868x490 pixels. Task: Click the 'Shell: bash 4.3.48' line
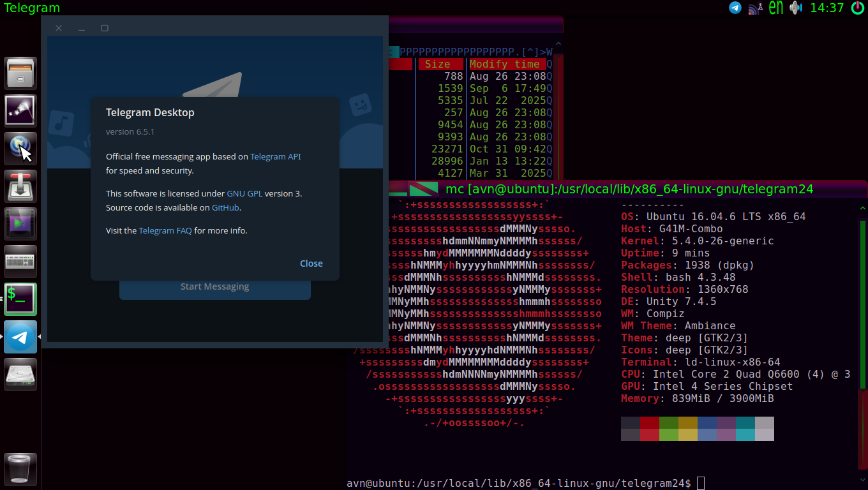click(678, 277)
